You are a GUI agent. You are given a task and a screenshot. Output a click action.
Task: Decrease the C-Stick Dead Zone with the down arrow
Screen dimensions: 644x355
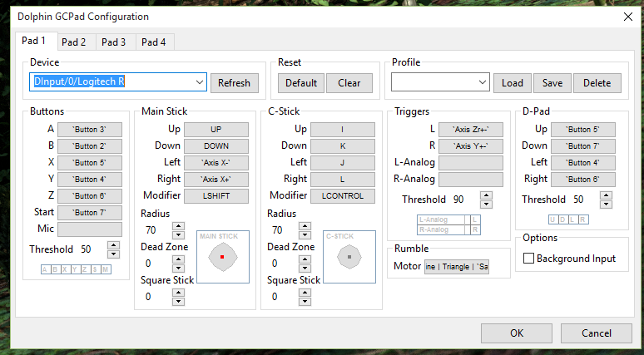coord(305,269)
